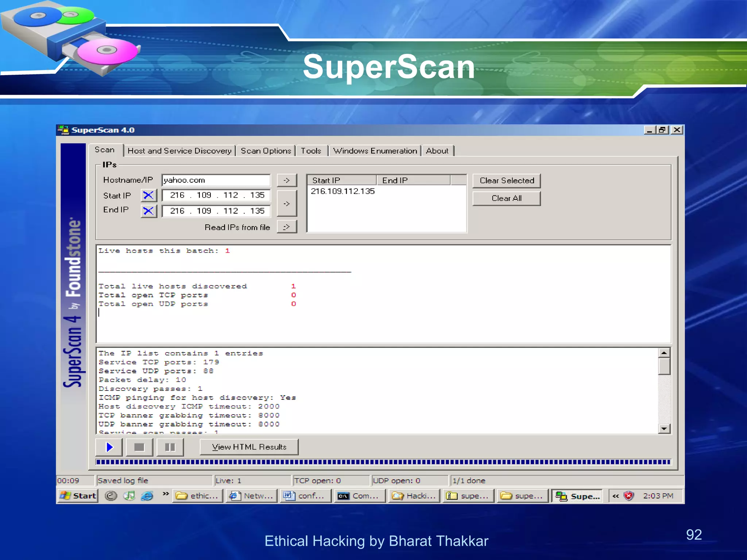Image resolution: width=747 pixels, height=560 pixels.
Task: Open Internet Explorer from the quick launch
Action: tap(147, 496)
